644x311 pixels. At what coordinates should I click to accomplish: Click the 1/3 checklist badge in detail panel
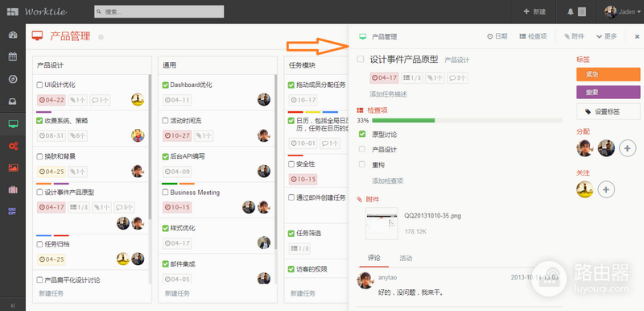click(412, 77)
